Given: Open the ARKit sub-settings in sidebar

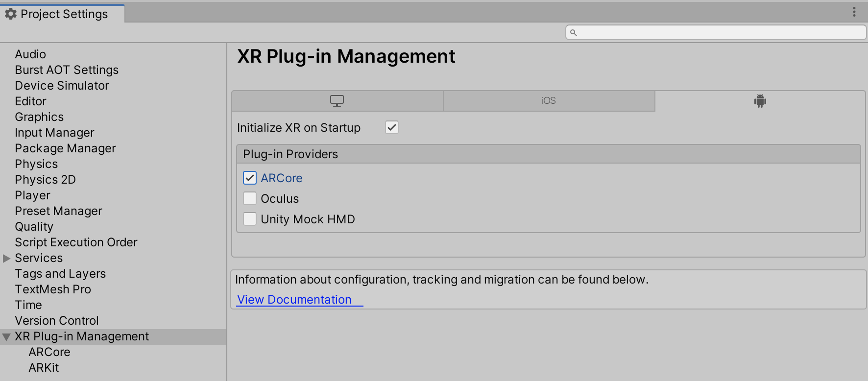Looking at the screenshot, I should [44, 368].
